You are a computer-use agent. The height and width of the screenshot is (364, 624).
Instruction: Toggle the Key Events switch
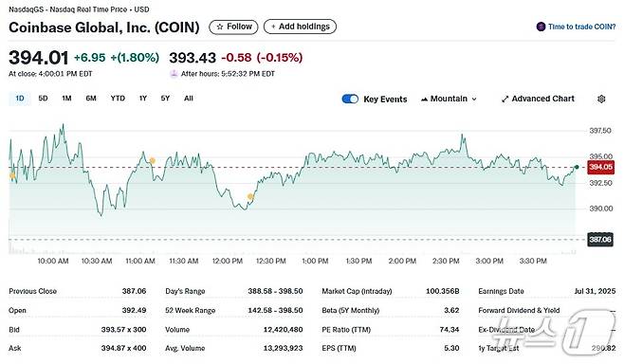coord(350,99)
